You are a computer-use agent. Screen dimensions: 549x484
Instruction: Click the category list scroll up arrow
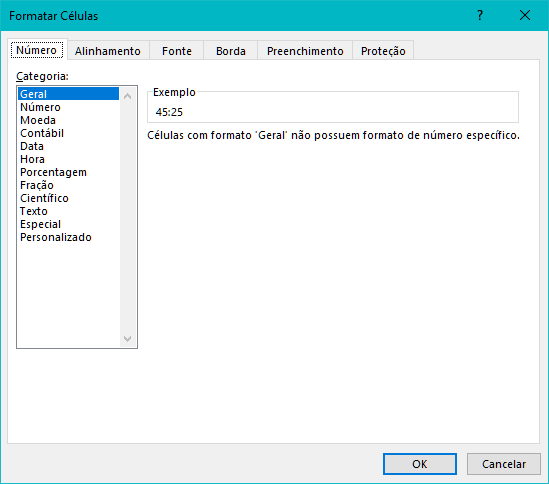point(128,96)
